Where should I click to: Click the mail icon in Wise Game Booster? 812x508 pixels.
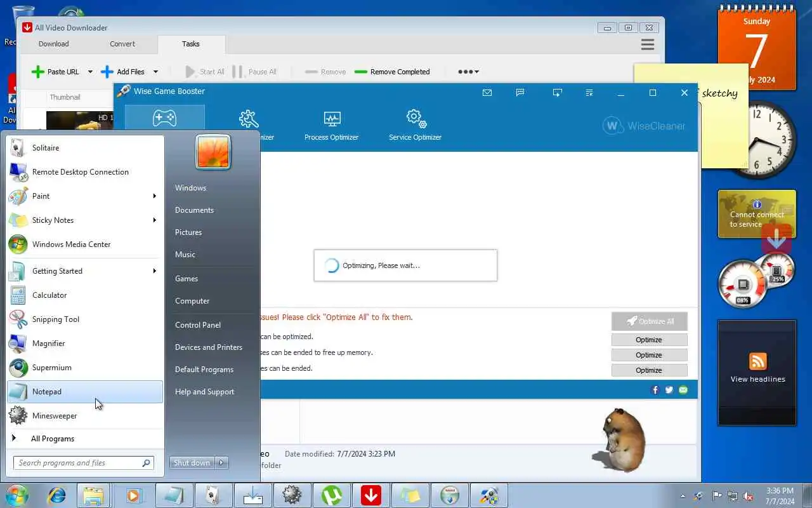(x=487, y=93)
